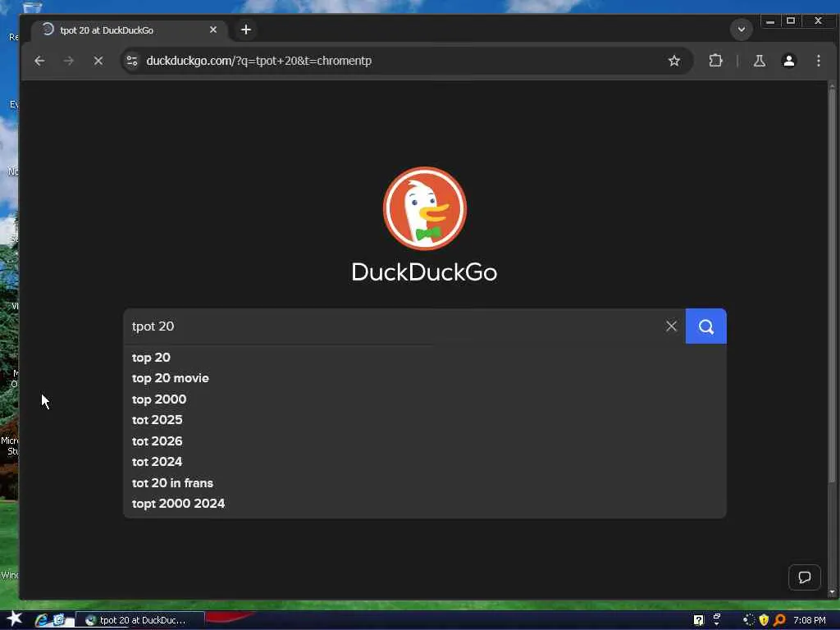Open Chrome's three-dot menu
The height and width of the screenshot is (630, 840).
pos(818,61)
